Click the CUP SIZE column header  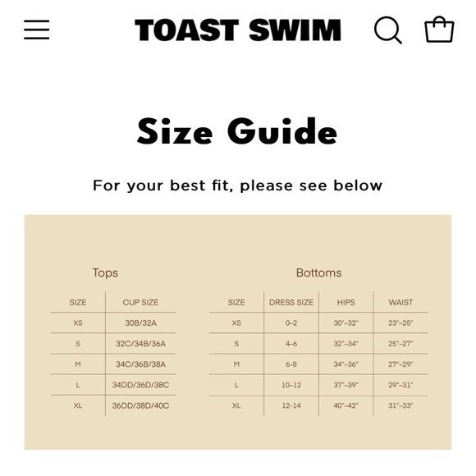pyautogui.click(x=140, y=302)
